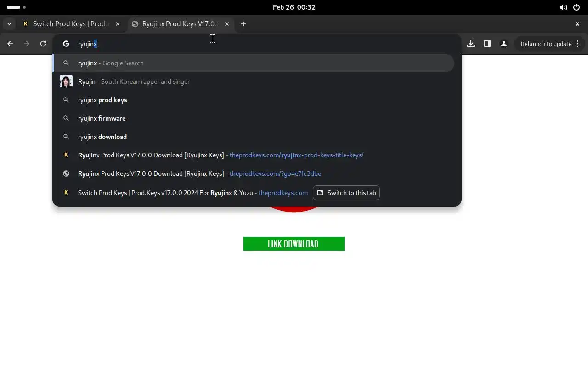
Task: Click the Activities pill in top bar
Action: coord(17,7)
